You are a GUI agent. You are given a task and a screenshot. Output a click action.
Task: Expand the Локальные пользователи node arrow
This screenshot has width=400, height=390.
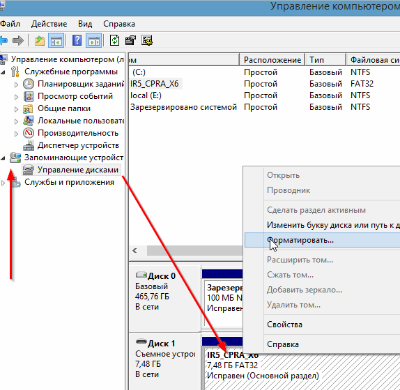coord(16,121)
